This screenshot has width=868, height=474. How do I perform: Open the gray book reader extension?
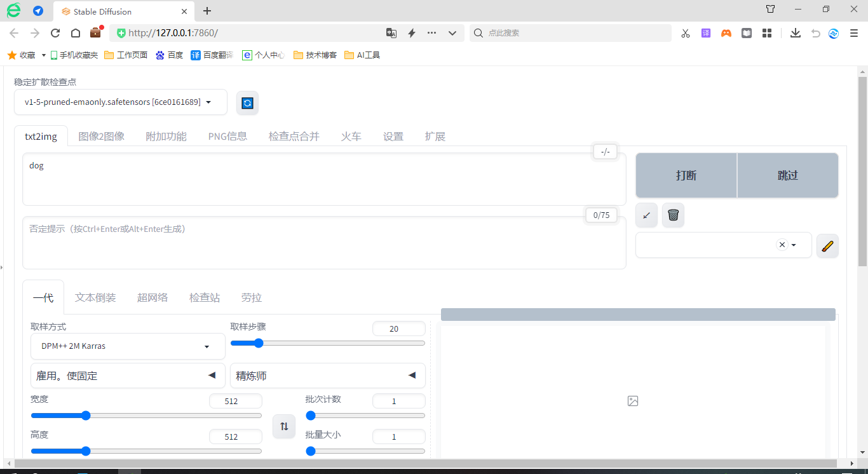pos(747,33)
